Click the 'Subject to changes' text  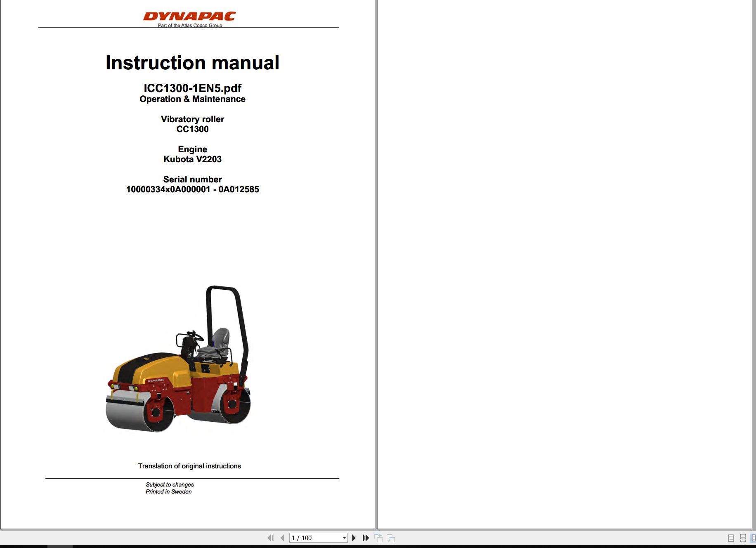(x=170, y=484)
